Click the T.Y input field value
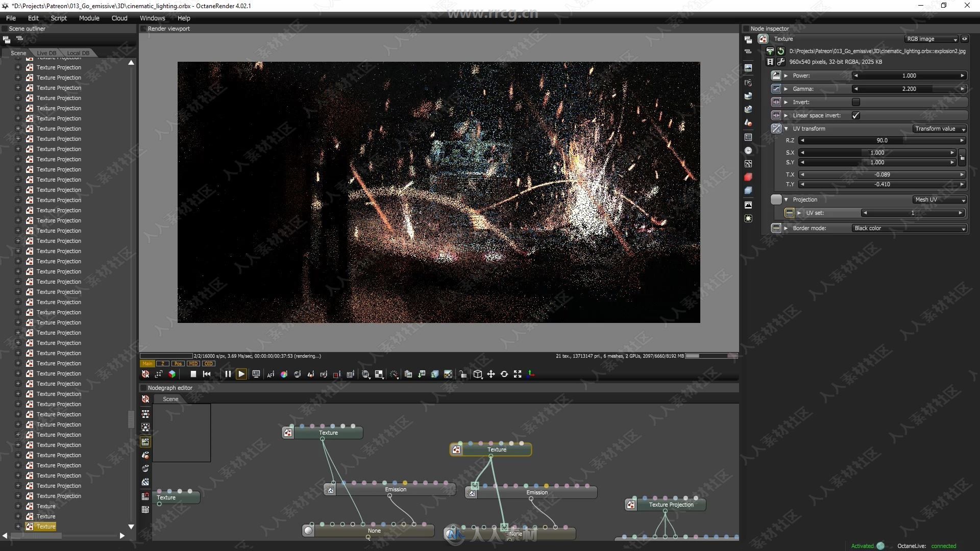The width and height of the screenshot is (980, 551). [881, 184]
